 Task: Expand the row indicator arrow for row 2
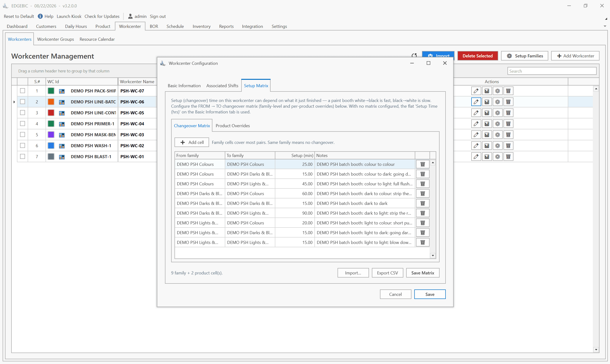point(14,102)
